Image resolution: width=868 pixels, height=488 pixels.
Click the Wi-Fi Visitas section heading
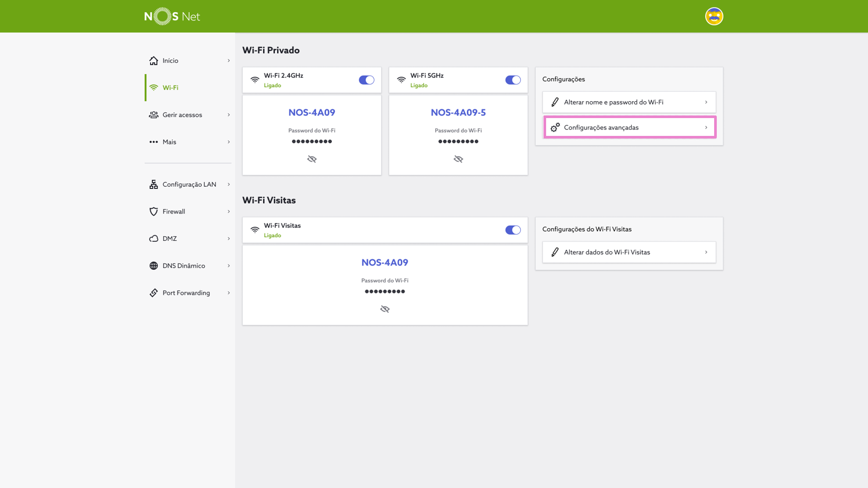click(269, 200)
